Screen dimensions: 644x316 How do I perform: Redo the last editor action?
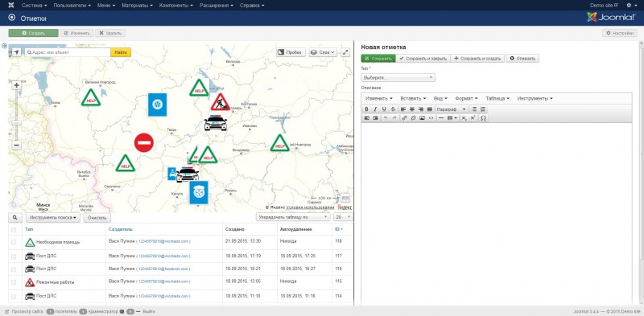click(x=394, y=117)
